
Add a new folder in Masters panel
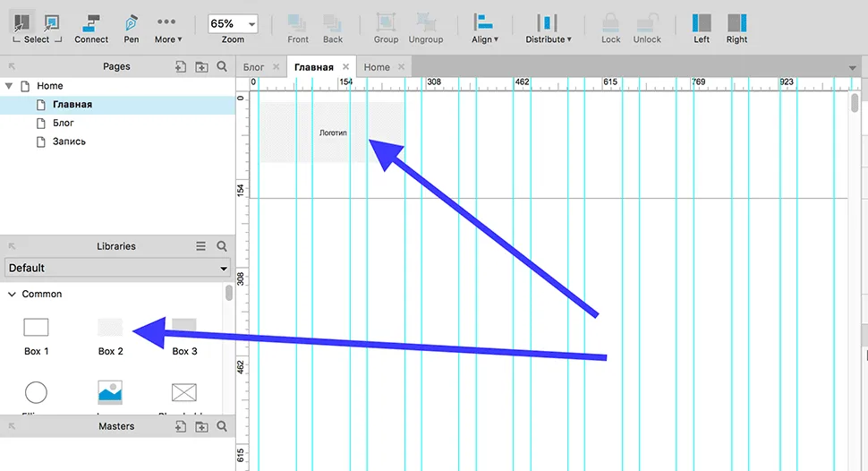point(201,427)
